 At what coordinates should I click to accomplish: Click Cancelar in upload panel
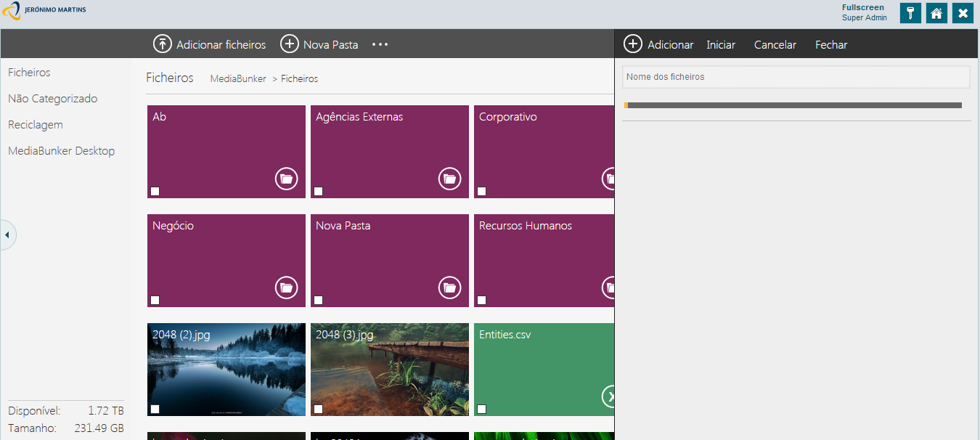(775, 44)
